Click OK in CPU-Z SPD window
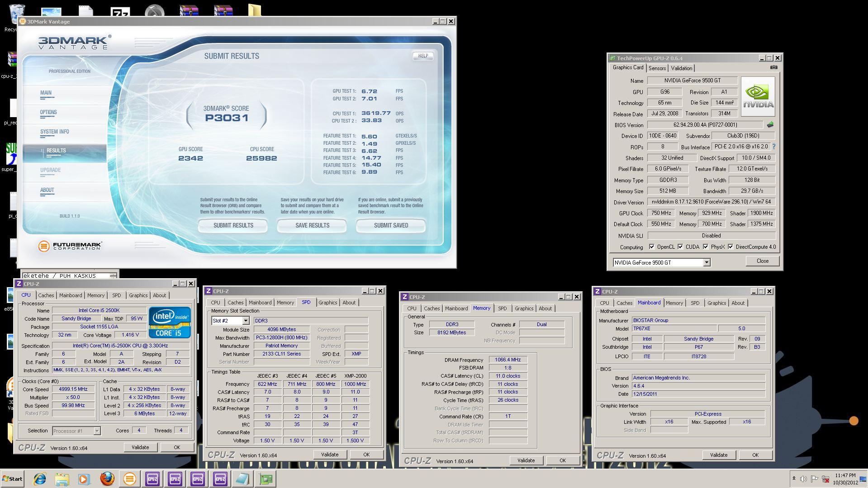This screenshot has width=868, height=488. (366, 455)
